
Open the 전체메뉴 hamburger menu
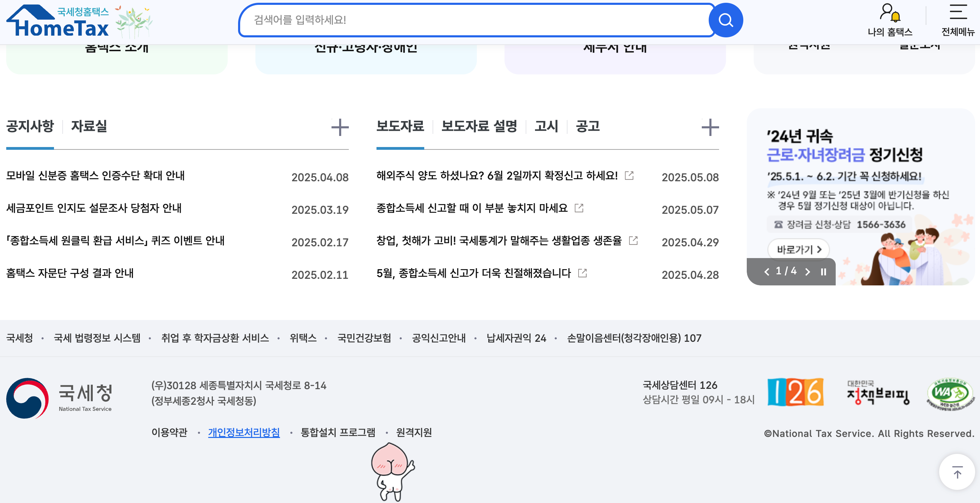point(958,12)
